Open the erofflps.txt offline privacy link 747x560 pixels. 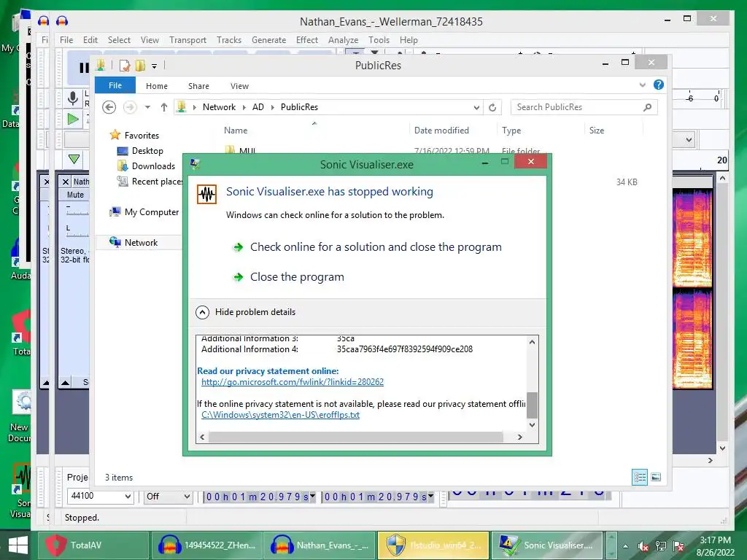pos(280,415)
